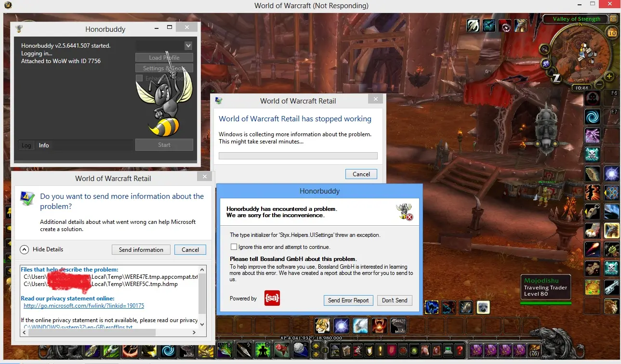Click the collecting information progress bar
The width and height of the screenshot is (621, 364).
[298, 156]
